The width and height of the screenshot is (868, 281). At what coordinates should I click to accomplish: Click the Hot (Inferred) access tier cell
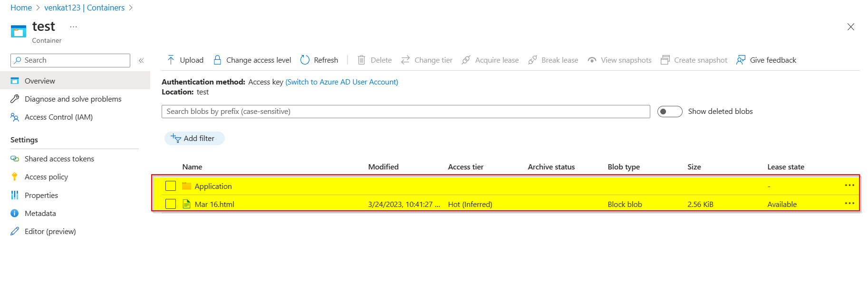470,204
